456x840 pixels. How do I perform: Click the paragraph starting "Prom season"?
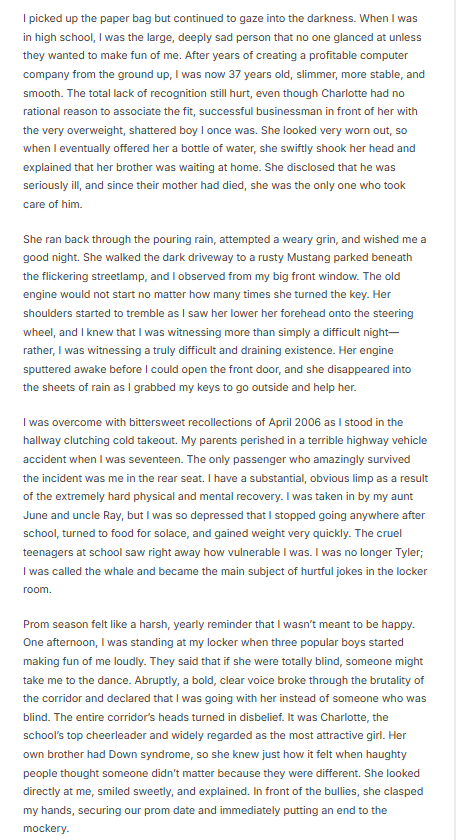225,726
